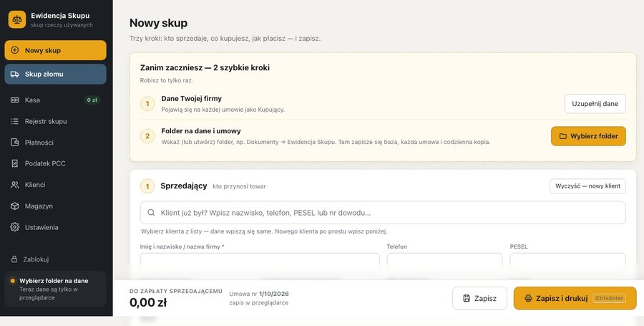Image resolution: width=644 pixels, height=326 pixels.
Task: Click the plus icon beside Nowy skup
Action: pyautogui.click(x=15, y=50)
